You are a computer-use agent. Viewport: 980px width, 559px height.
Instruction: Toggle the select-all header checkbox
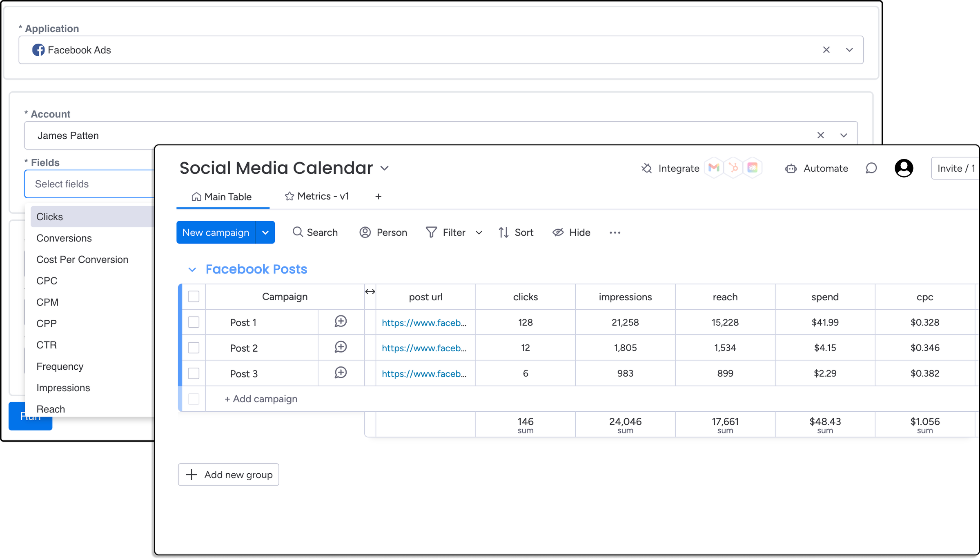tap(194, 296)
